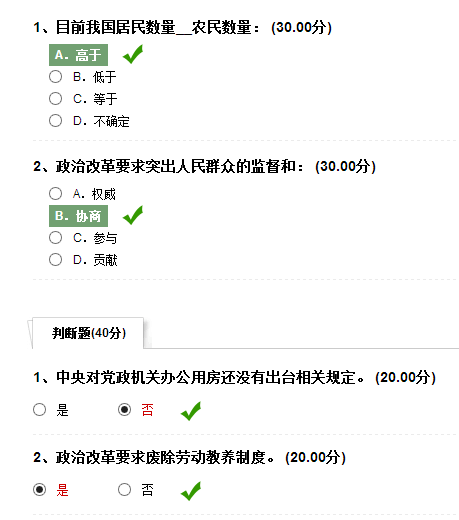Open the 判断题(40分) tab
This screenshot has width=459, height=520.
[88, 333]
